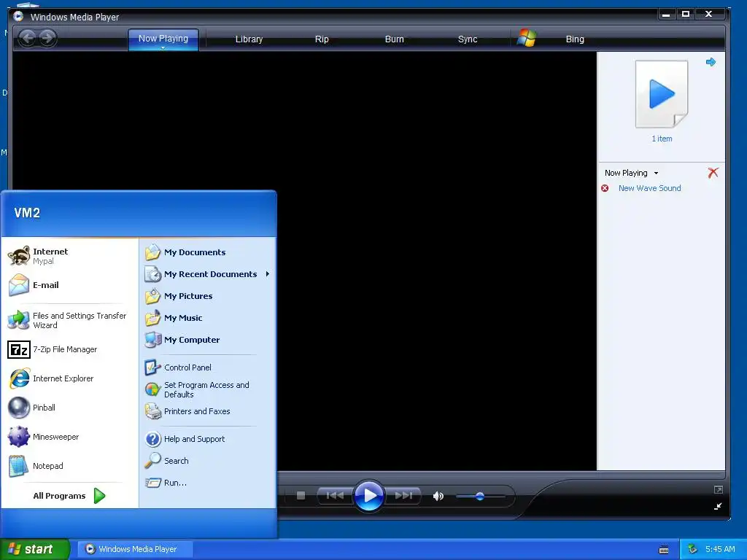Click the Stop playback button
Image resolution: width=747 pixels, height=560 pixels.
click(x=301, y=496)
